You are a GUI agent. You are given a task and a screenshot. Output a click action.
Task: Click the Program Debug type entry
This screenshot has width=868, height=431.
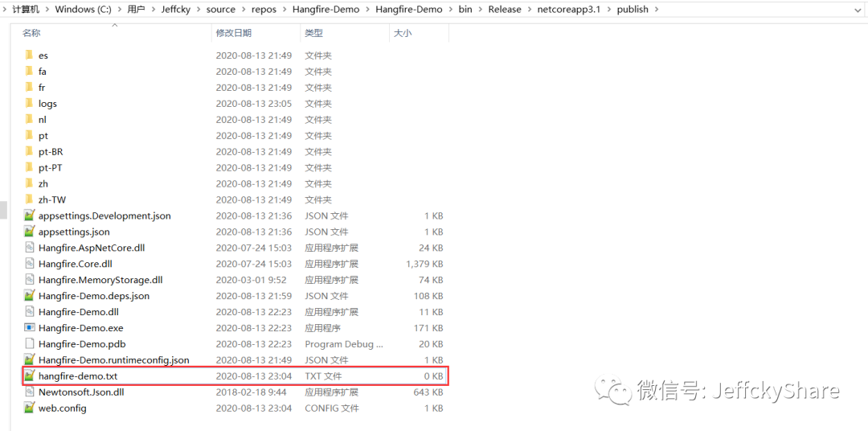(344, 344)
